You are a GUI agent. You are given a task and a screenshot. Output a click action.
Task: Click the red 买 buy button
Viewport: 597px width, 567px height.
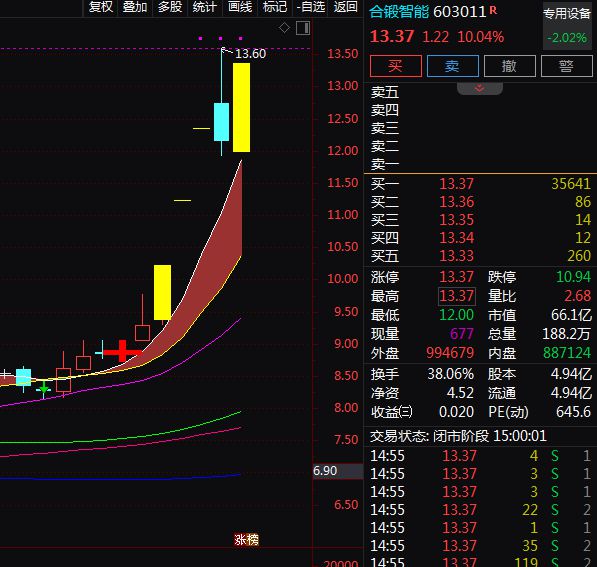(396, 66)
